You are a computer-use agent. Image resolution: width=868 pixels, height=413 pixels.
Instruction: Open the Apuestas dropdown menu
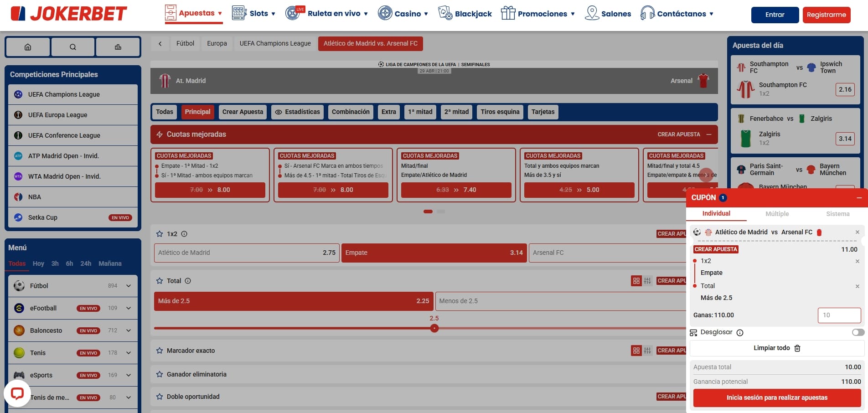coord(194,13)
